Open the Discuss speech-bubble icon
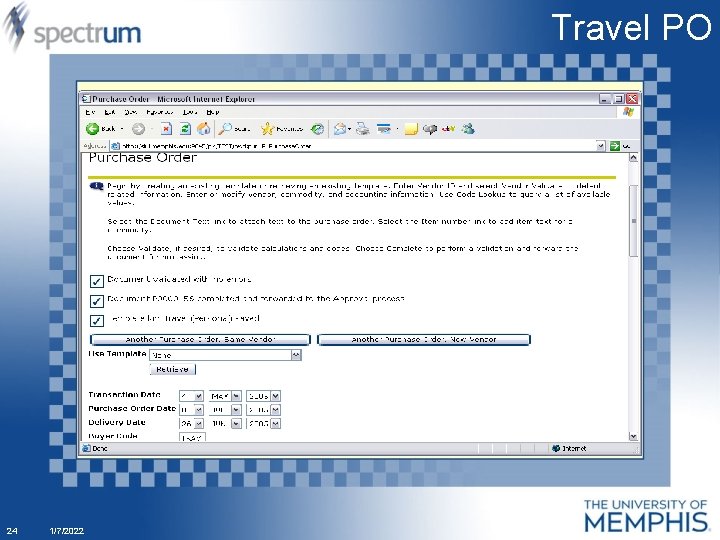This screenshot has width=720, height=540. (429, 129)
